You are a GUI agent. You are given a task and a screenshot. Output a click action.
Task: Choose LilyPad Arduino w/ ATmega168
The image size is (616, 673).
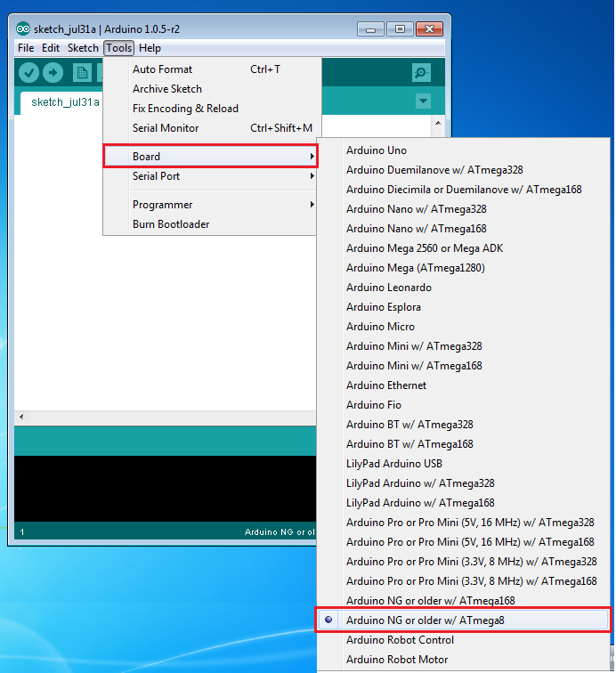(x=463, y=503)
